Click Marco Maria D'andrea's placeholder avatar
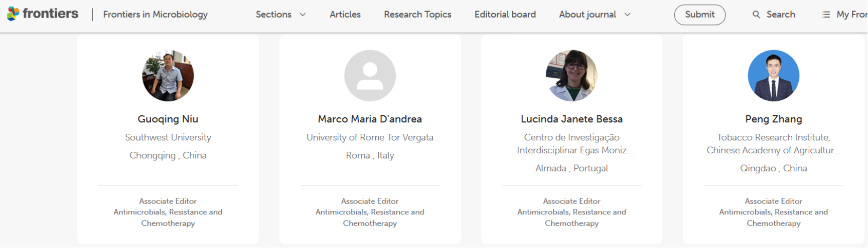The width and height of the screenshot is (868, 248). point(370,76)
